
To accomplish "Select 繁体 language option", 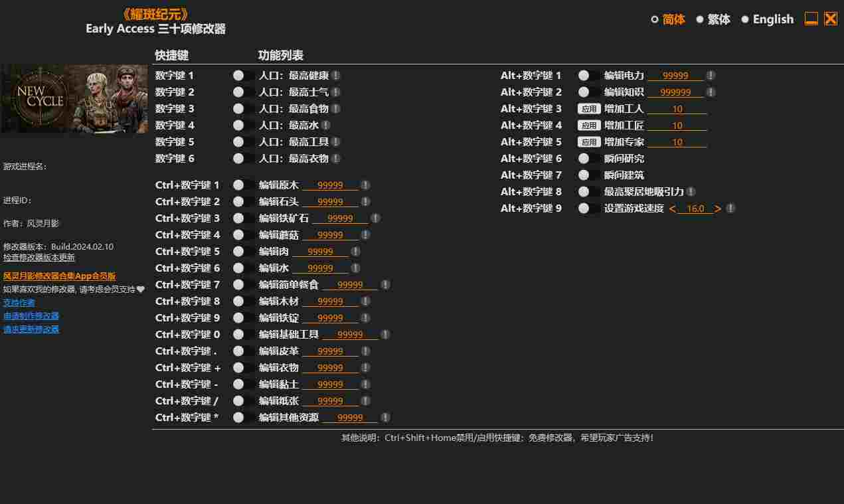I will tap(713, 19).
